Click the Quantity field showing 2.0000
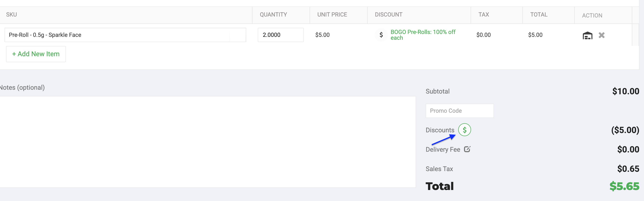 click(x=280, y=35)
